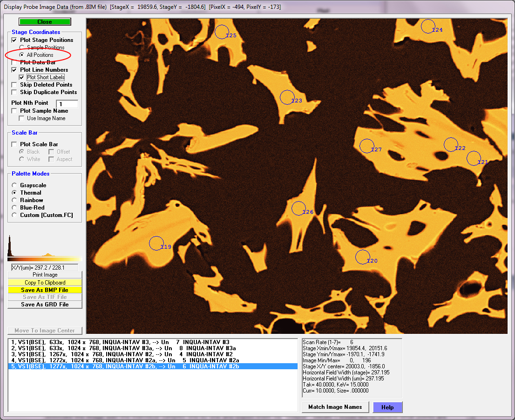Select the Sample Positions radio option
The image size is (515, 420).
(x=21, y=47)
